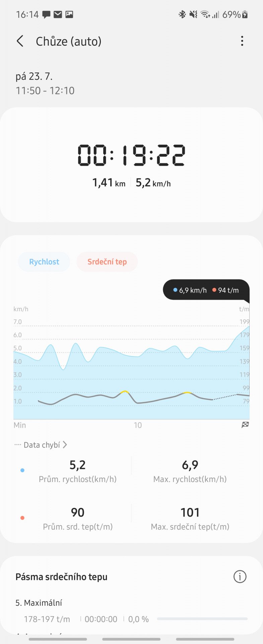The height and width of the screenshot is (644, 263).
Task: Tap the Prům. srd. tep value 90
Action: [77, 513]
